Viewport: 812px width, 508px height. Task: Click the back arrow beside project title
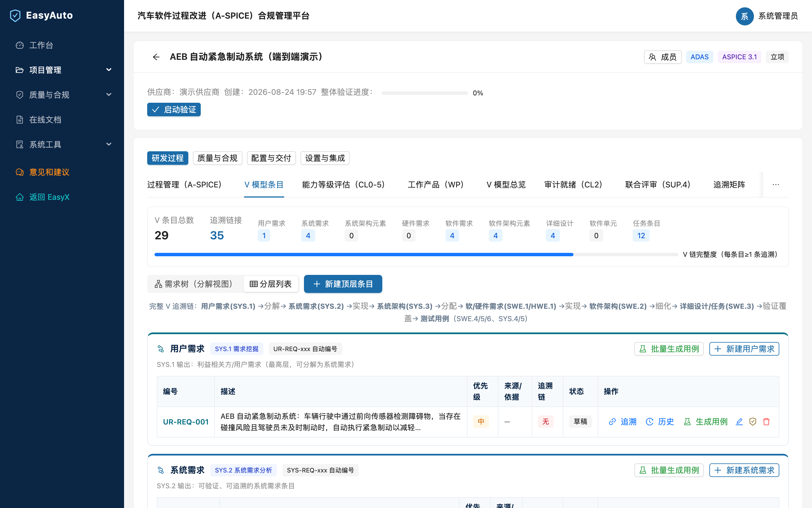[156, 57]
